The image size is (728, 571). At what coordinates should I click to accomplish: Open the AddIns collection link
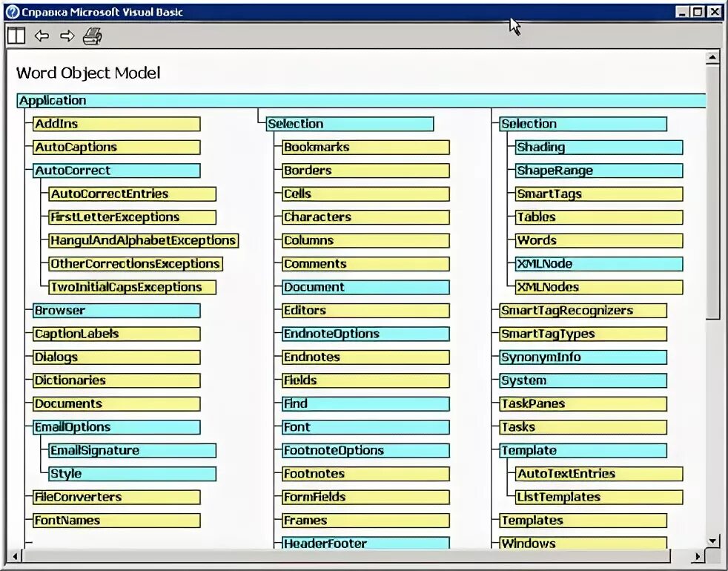click(x=116, y=124)
